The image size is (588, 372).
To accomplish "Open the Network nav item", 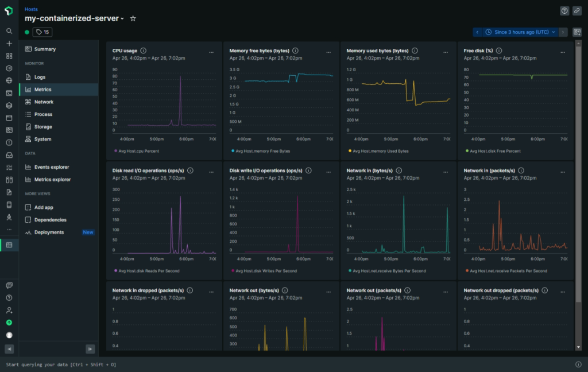I will (x=59, y=102).
